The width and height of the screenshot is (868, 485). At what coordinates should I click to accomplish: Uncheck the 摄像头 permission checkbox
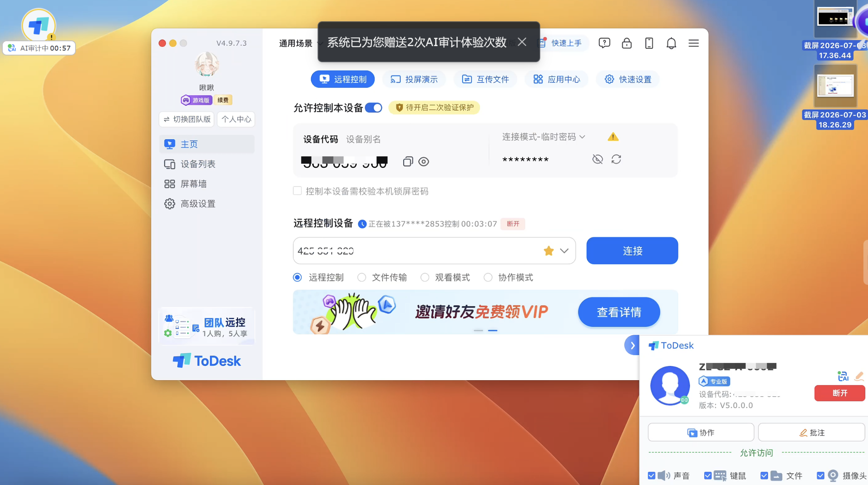pos(820,475)
